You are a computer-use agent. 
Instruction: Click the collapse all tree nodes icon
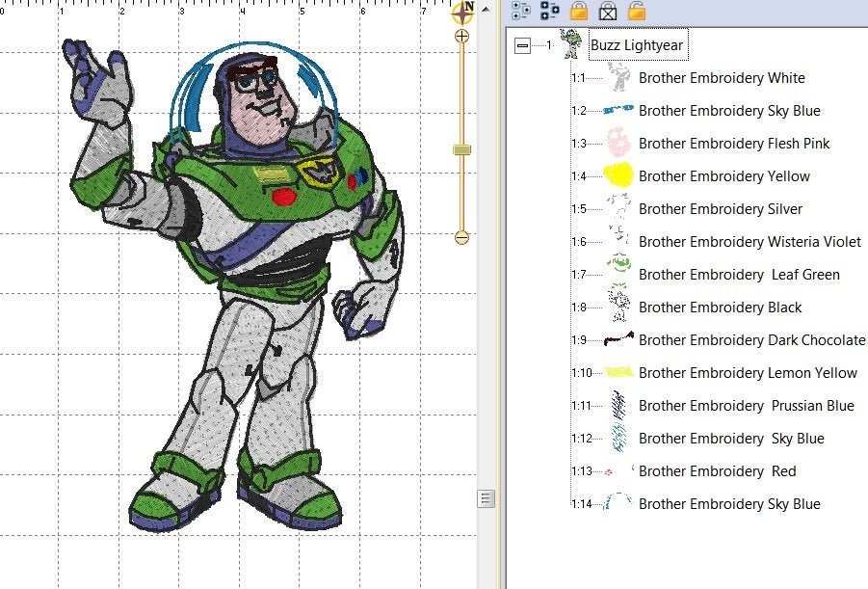pos(550,10)
